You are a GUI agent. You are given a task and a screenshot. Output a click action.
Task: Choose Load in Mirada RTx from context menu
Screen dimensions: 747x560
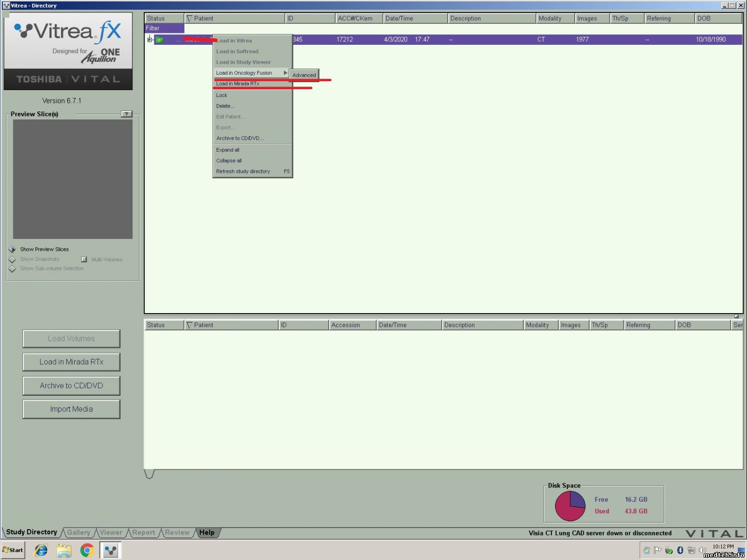coord(238,84)
